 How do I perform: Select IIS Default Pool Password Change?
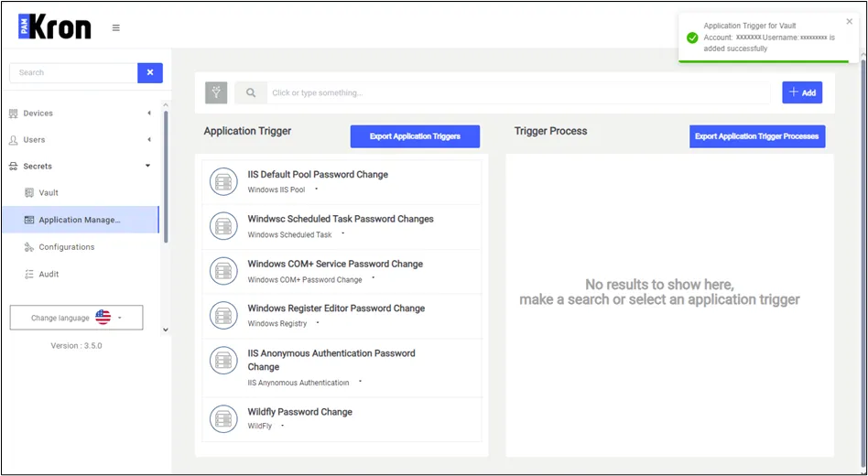point(318,174)
